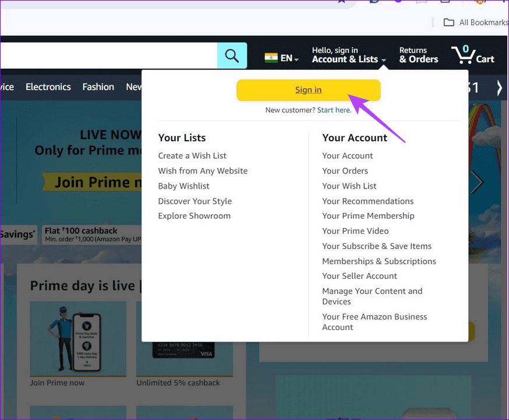Open Memberships & Subscriptions
The width and height of the screenshot is (509, 420).
pos(379,261)
